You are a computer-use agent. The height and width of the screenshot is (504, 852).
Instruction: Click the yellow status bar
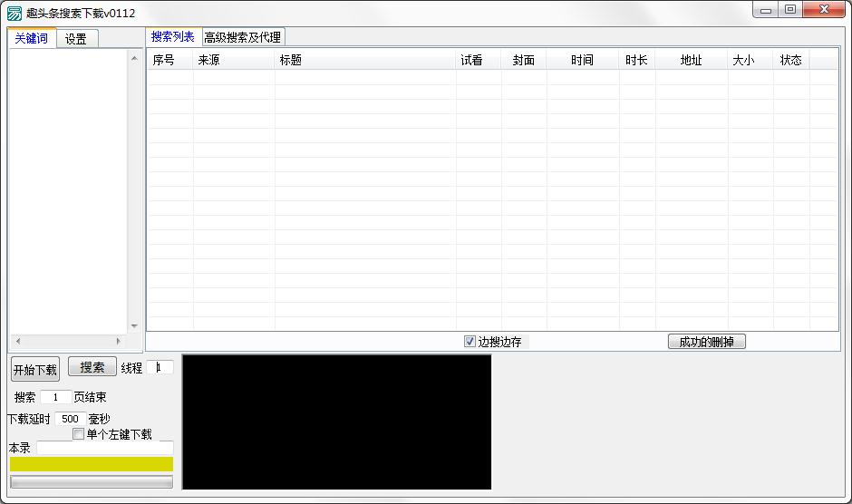(x=92, y=464)
